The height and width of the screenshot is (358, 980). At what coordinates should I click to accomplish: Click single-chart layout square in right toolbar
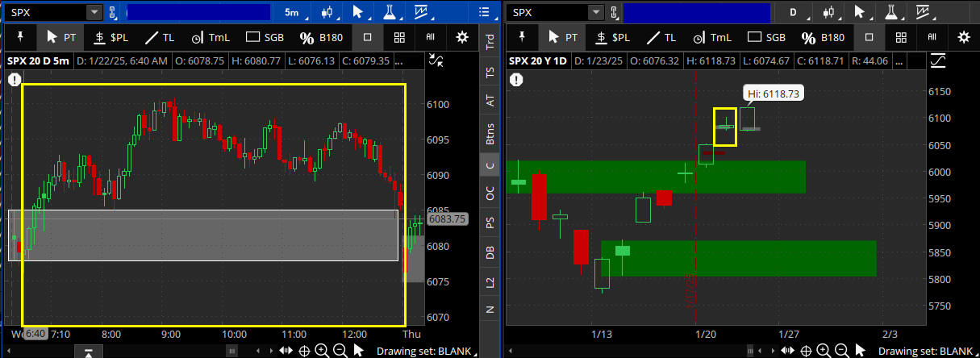pyautogui.click(x=869, y=37)
